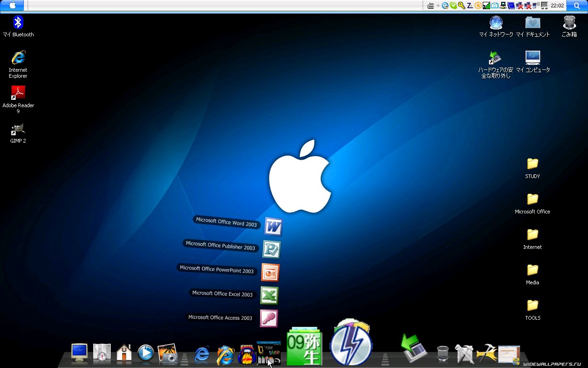The image size is (588, 368).
Task: Open the hammer icon in the dock
Action: (487, 354)
